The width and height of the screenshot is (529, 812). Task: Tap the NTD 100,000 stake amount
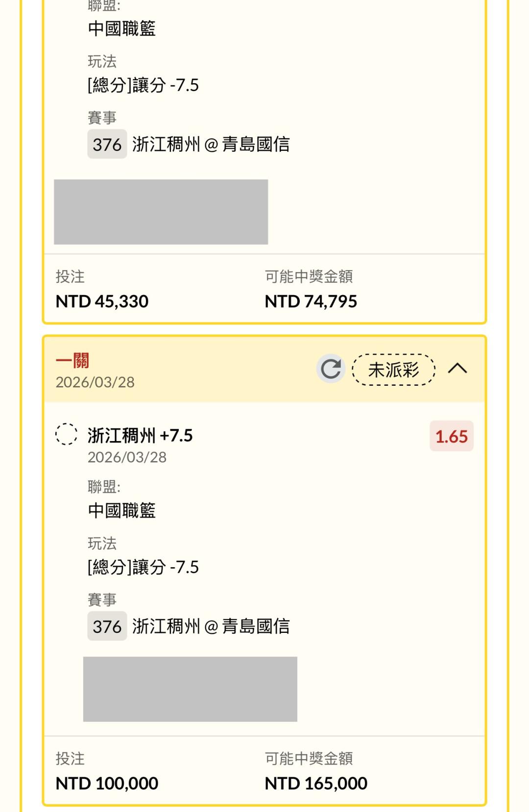coord(107,783)
